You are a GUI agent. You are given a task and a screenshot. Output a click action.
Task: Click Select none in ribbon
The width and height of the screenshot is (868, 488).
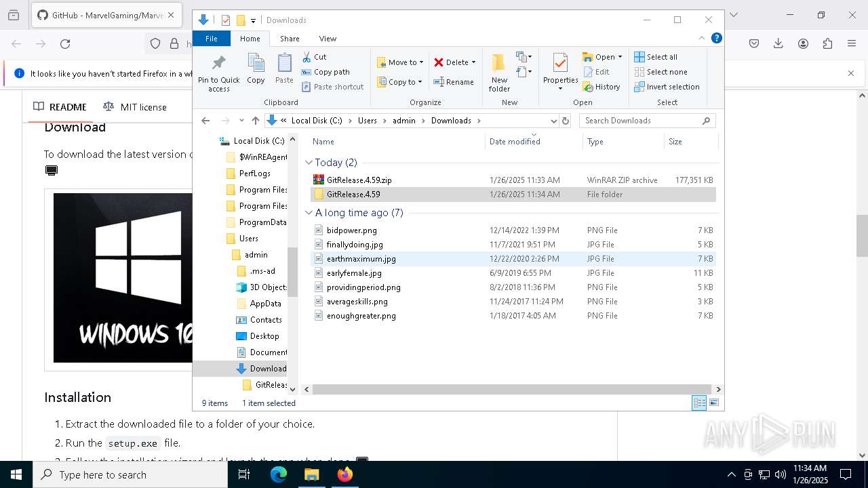pos(661,72)
